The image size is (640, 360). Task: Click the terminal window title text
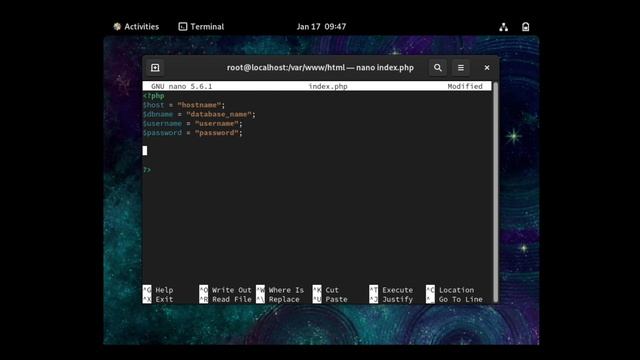[x=320, y=68]
